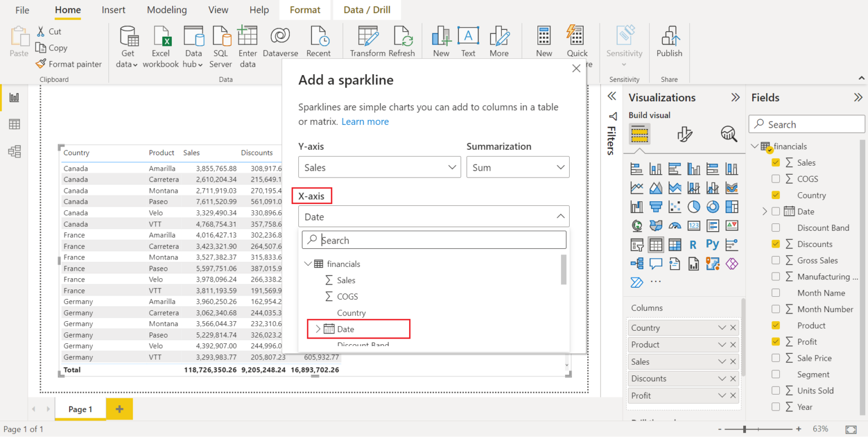Switch to the Modeling ribbon tab
The image size is (868, 437).
coord(167,10)
